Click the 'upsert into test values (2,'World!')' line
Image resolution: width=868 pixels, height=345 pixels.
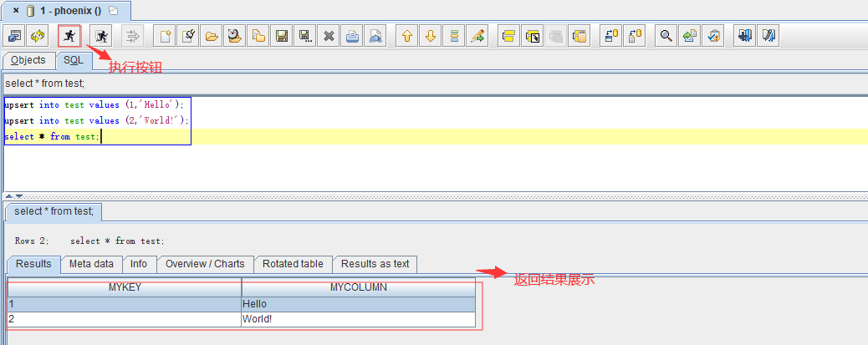click(x=96, y=120)
